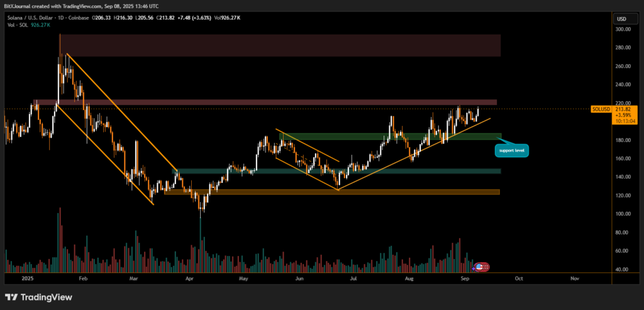Select the orange support rectangle near 125
Viewport: 644px width, 310px height.
(x=332, y=192)
